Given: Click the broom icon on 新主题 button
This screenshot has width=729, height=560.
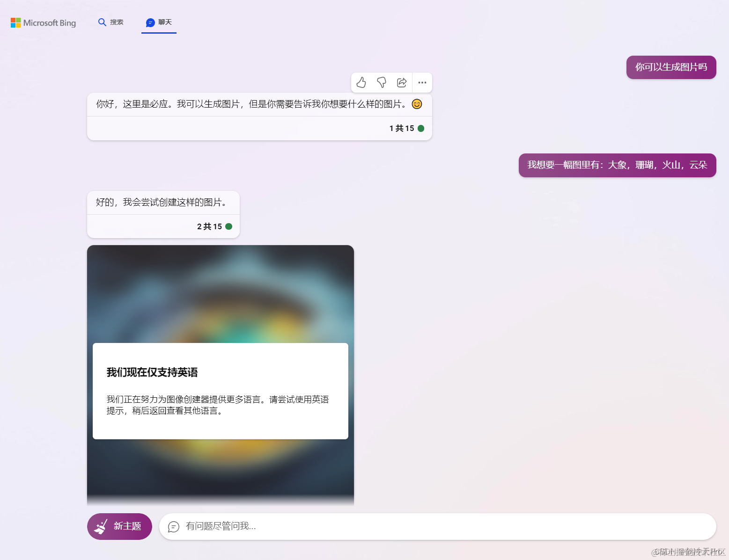Looking at the screenshot, I should click(x=101, y=526).
